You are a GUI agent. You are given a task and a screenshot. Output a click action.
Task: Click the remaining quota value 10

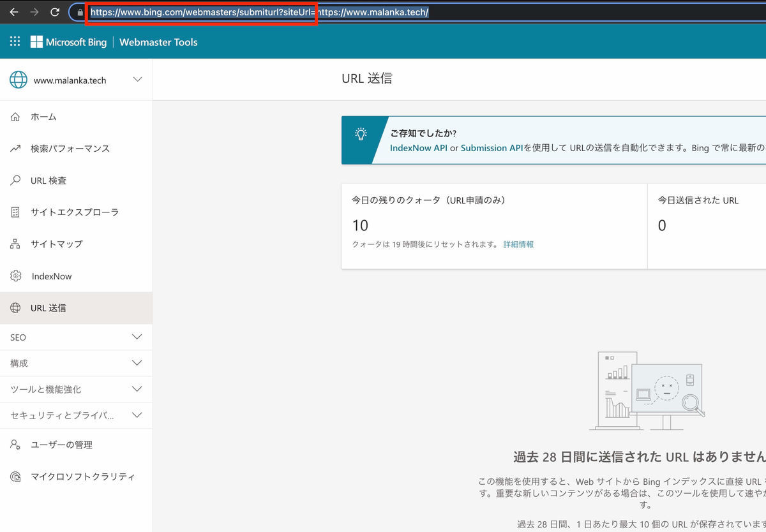coord(360,225)
